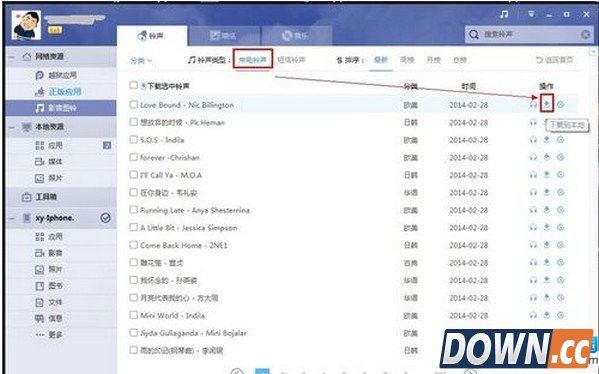This screenshot has height=374, width=599.
Task: Download Come Back Home - 2NE1 ringtone
Action: coord(547,245)
